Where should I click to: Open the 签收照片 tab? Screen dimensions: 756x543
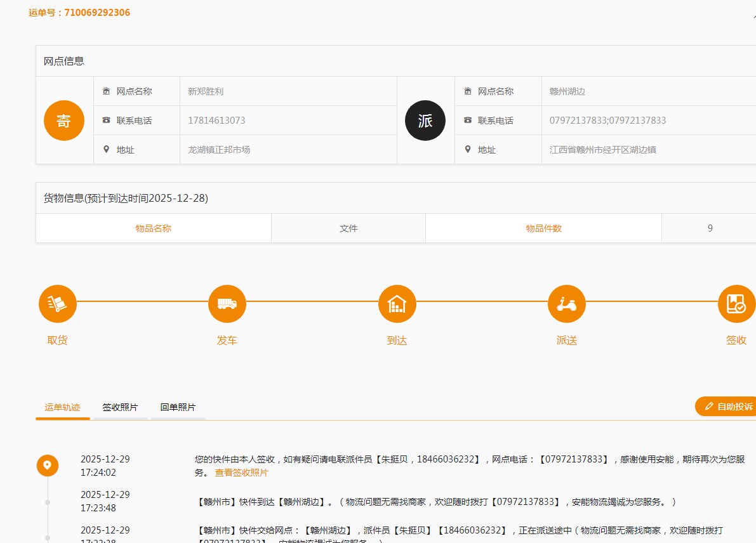click(120, 407)
